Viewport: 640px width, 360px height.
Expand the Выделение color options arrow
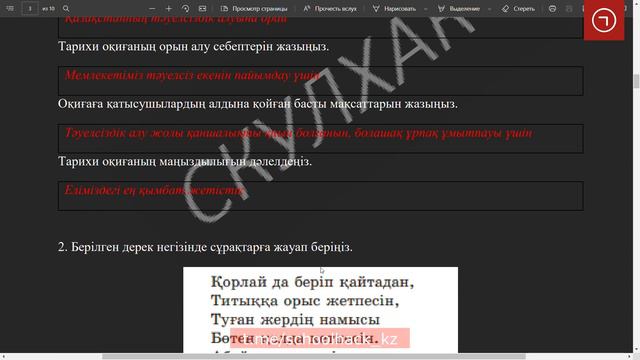pos(489,9)
